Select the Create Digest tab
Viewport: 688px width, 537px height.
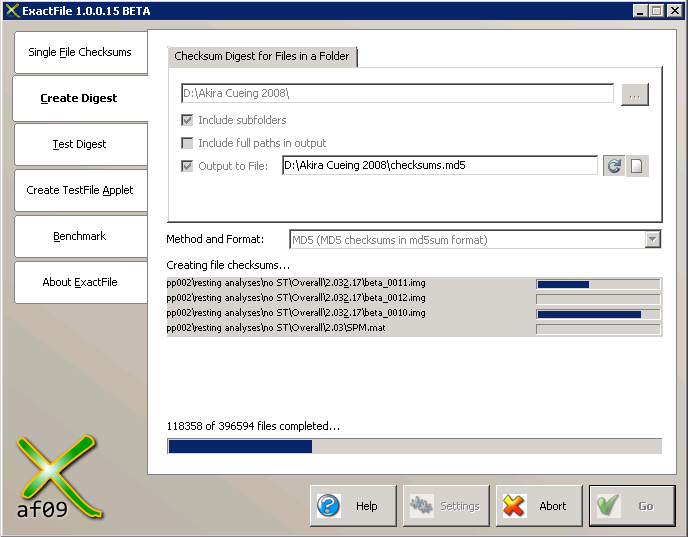click(x=80, y=98)
